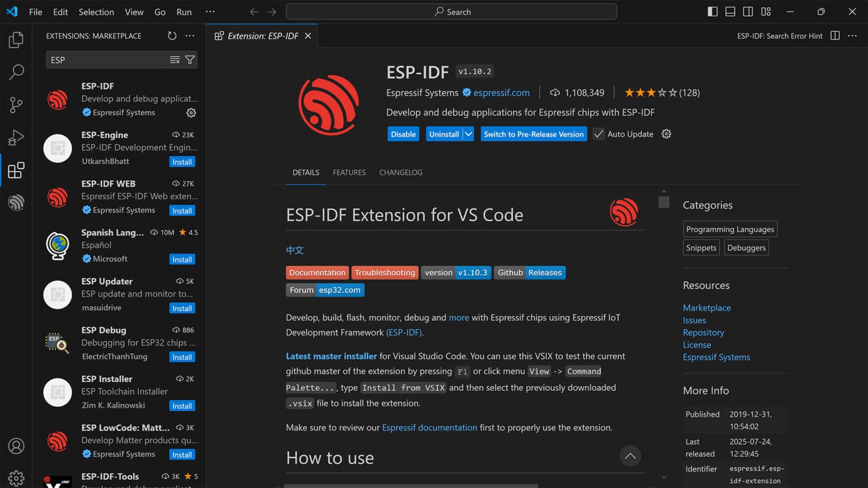This screenshot has width=868, height=488.
Task: Open the ESP-IDF Espressif sidebar icon
Action: click(16, 202)
